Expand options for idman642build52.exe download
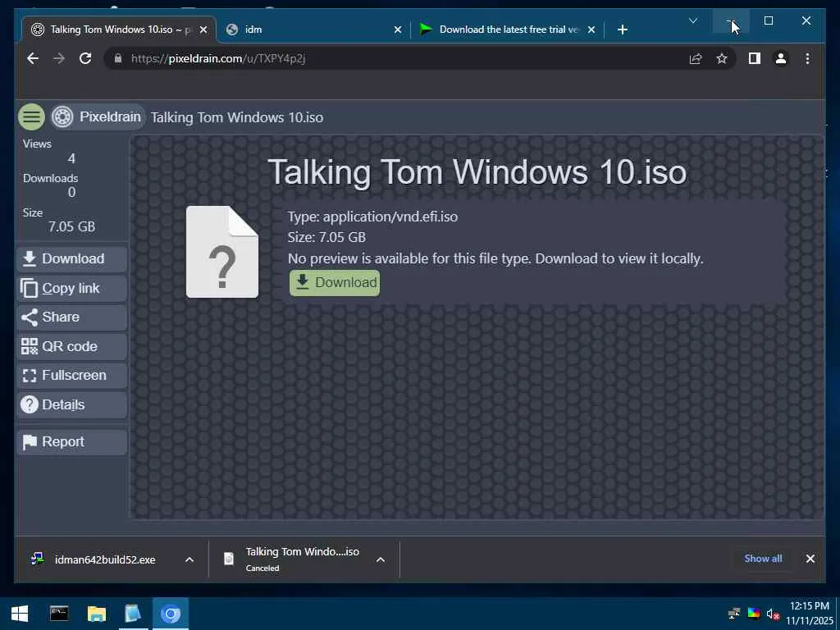This screenshot has width=840, height=630. pos(189,559)
